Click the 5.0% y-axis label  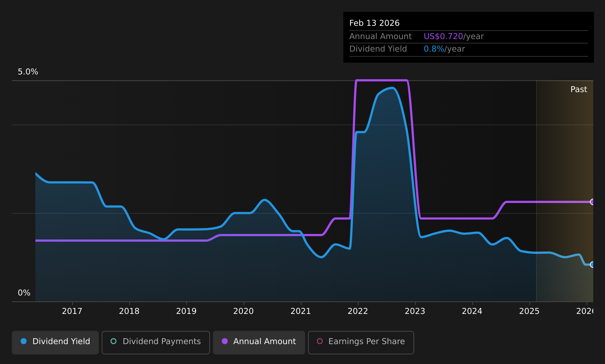point(28,72)
